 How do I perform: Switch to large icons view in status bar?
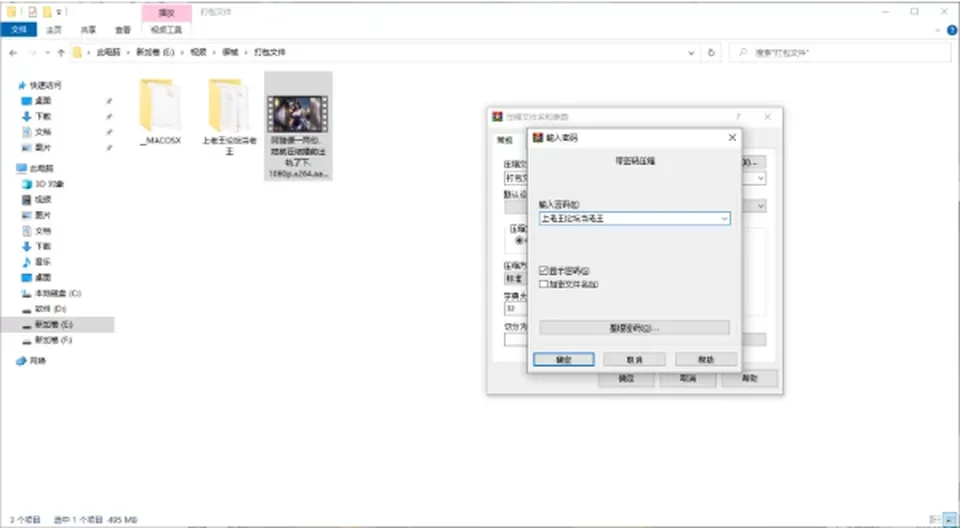(950, 519)
